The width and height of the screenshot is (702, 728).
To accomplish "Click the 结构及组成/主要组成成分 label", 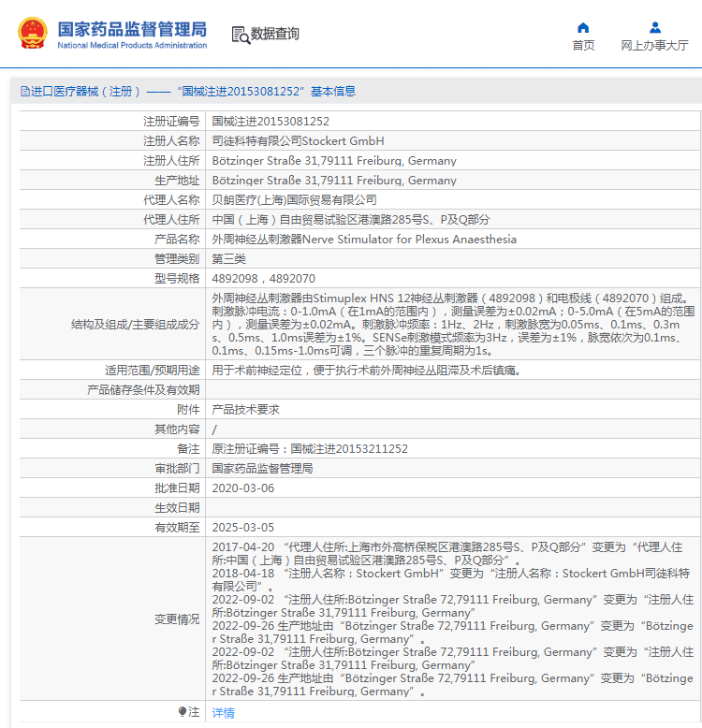I will (x=135, y=325).
